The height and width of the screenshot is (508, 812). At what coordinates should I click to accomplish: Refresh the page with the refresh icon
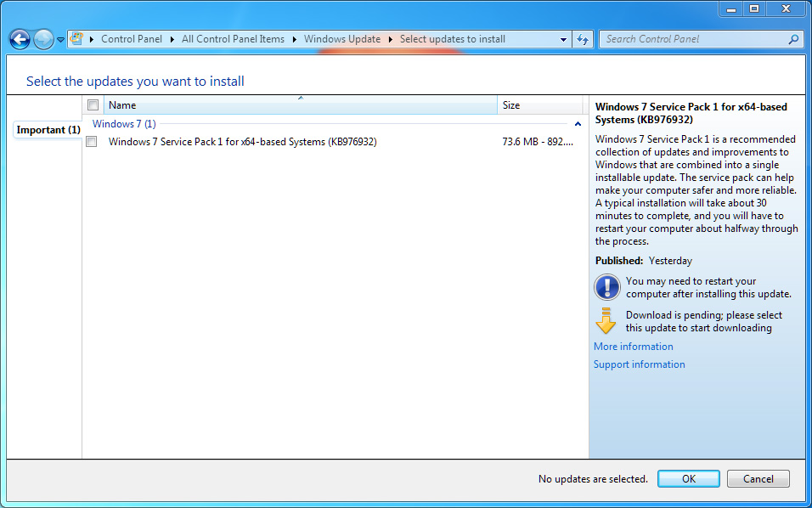point(583,39)
